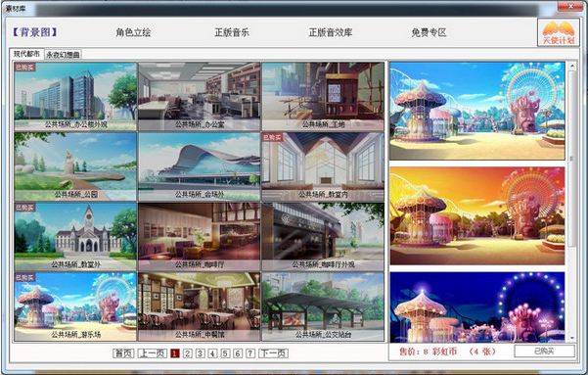Open the 角色立绘 category
Image resolution: width=588 pixels, height=375 pixels.
click(x=133, y=32)
